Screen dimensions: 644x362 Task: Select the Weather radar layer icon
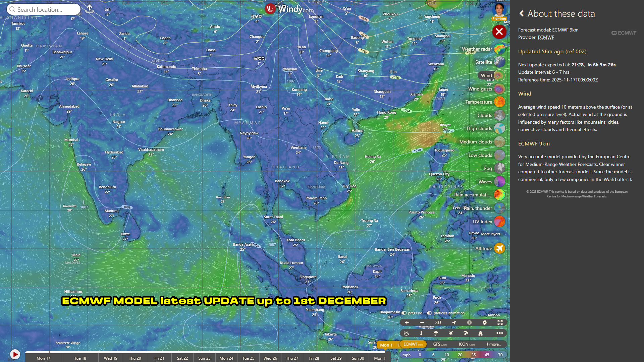pos(499,49)
